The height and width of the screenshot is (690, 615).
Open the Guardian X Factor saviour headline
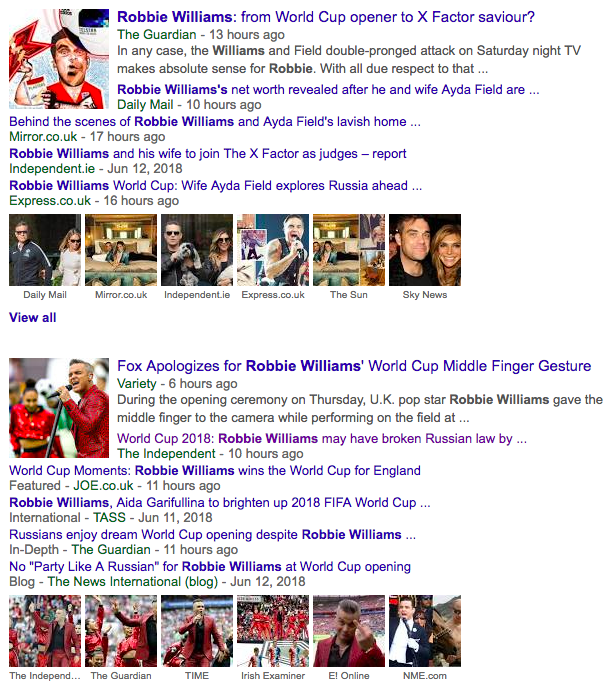[326, 17]
